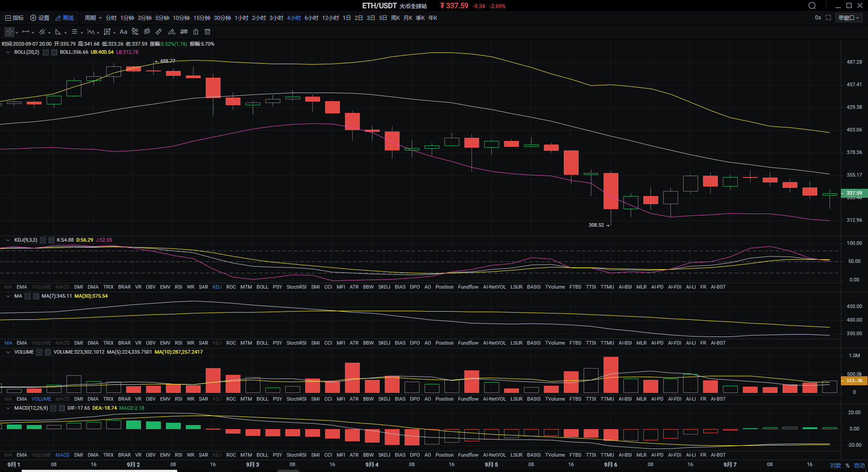The height and width of the screenshot is (472, 868).
Task: Switch MACD panel to AI-NetVOL tab
Action: pyautogui.click(x=495, y=455)
